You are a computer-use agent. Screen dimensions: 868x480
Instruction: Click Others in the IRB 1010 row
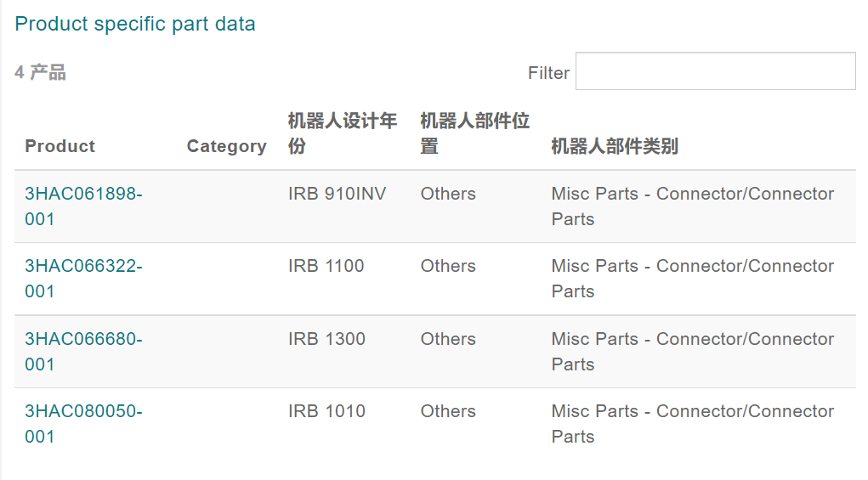448,411
